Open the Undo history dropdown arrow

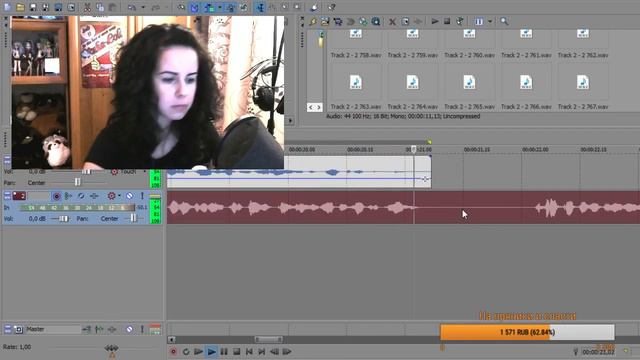[x=143, y=7]
